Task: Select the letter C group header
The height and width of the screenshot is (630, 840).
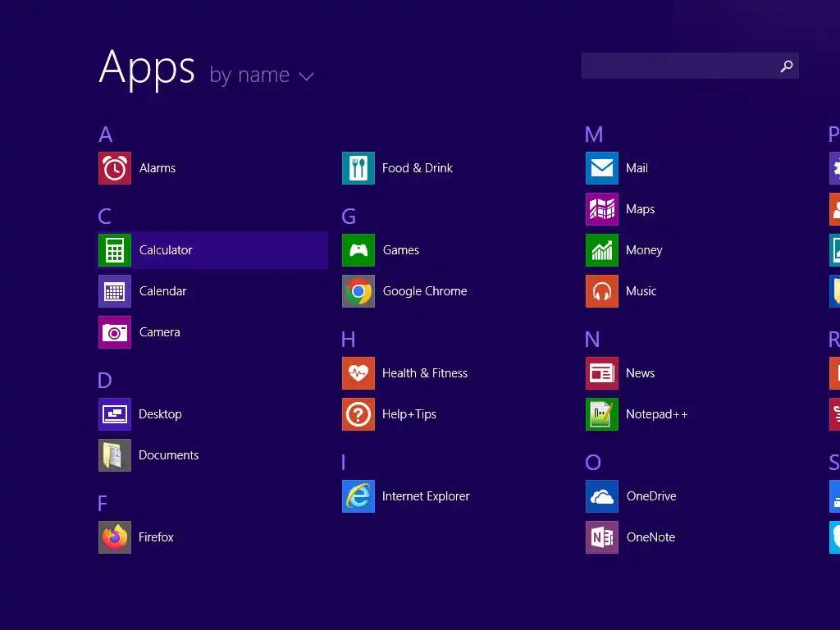Action: point(105,217)
